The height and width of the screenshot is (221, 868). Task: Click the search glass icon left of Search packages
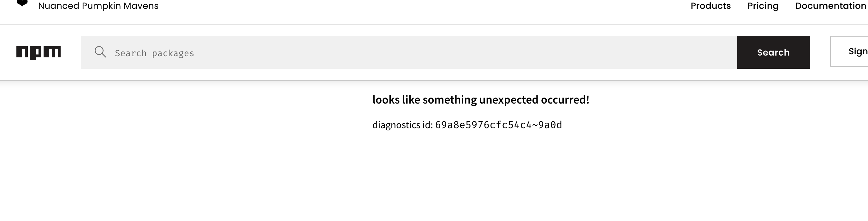click(100, 52)
